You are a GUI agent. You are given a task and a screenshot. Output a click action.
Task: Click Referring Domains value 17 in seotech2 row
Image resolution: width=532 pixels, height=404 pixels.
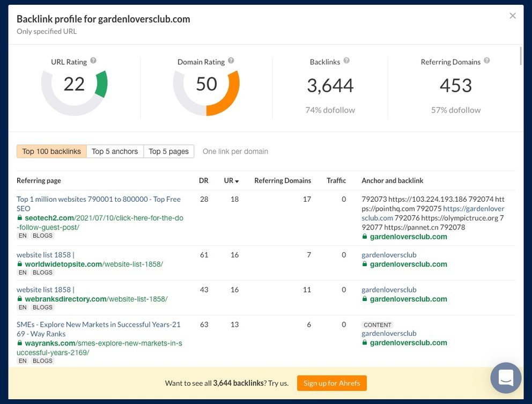[307, 199]
